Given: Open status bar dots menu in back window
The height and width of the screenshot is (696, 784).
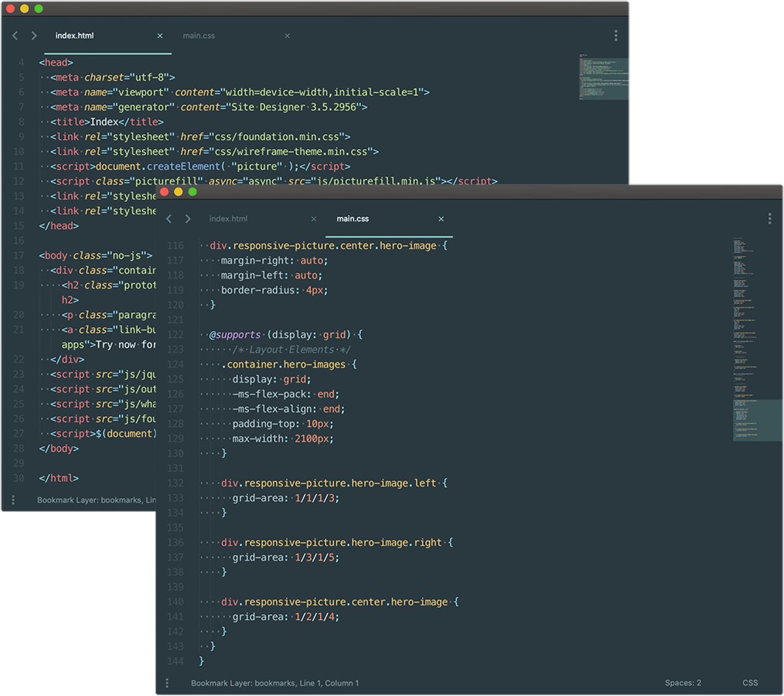Looking at the screenshot, I should coord(13,500).
